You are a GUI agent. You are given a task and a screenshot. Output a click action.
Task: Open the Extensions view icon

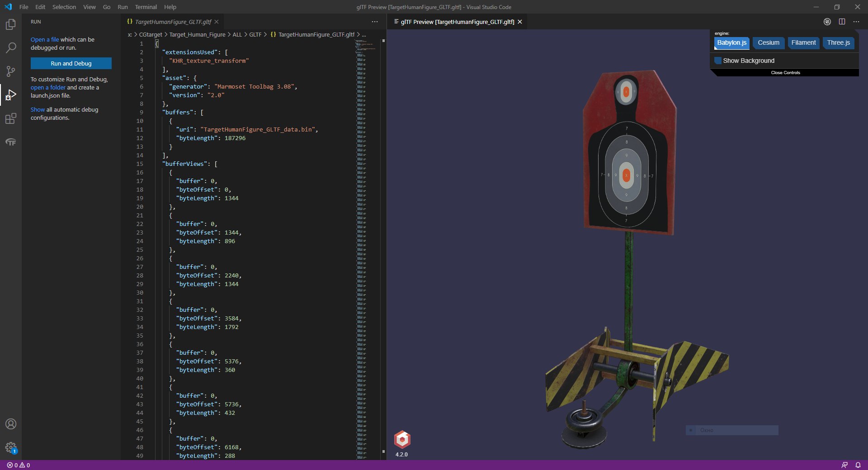pos(11,119)
